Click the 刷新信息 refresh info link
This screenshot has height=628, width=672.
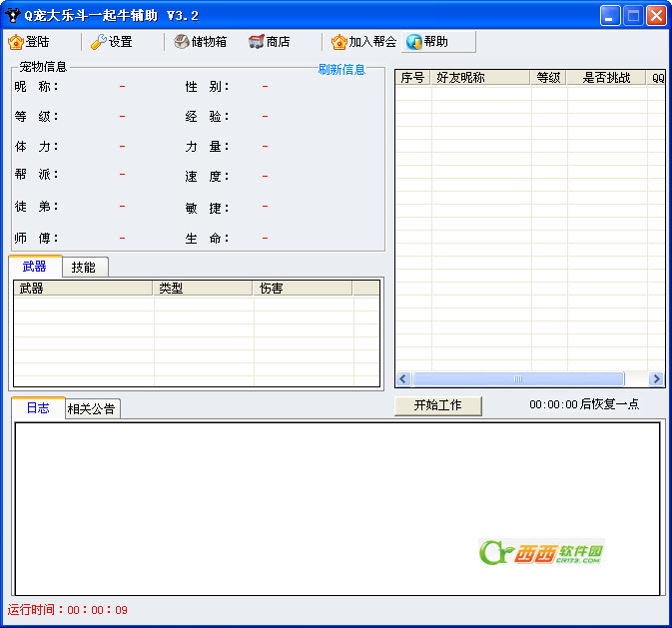(341, 69)
